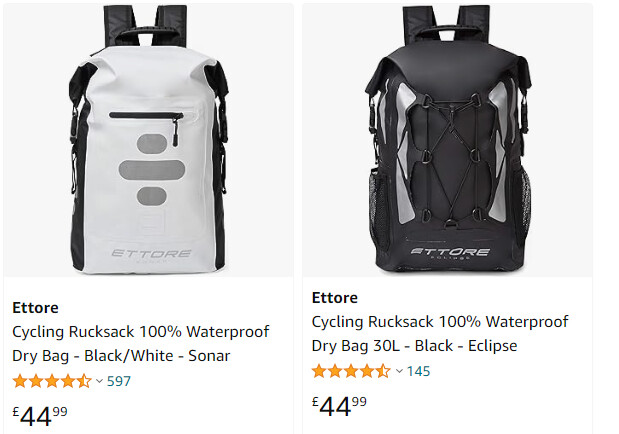The width and height of the screenshot is (619, 434).
Task: Click the half star of Sonar rating
Action: (84, 381)
